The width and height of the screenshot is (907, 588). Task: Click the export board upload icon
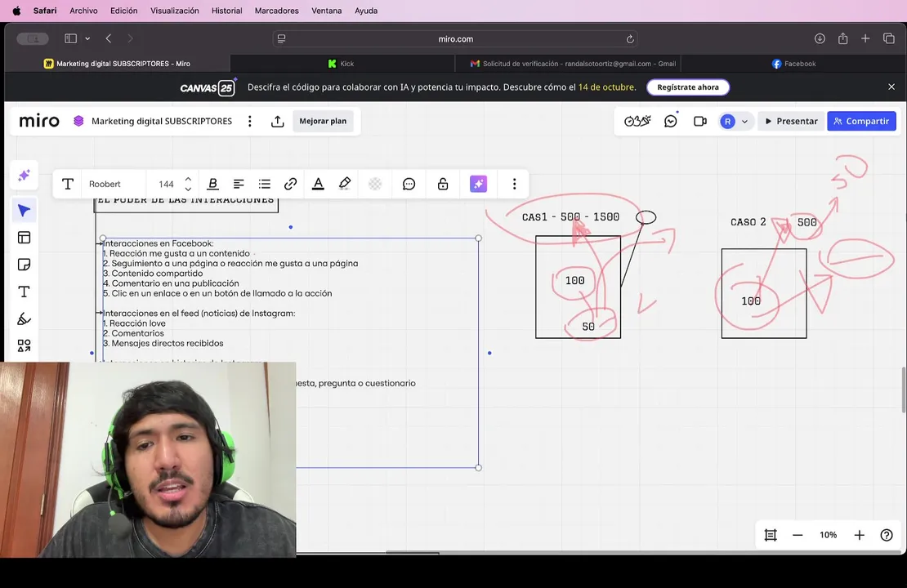pos(278,121)
